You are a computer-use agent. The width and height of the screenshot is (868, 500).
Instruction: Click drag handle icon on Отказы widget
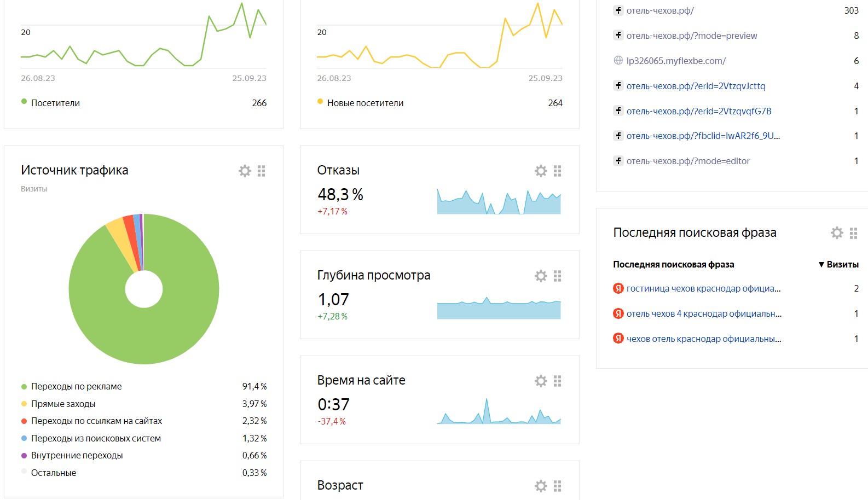click(x=558, y=171)
